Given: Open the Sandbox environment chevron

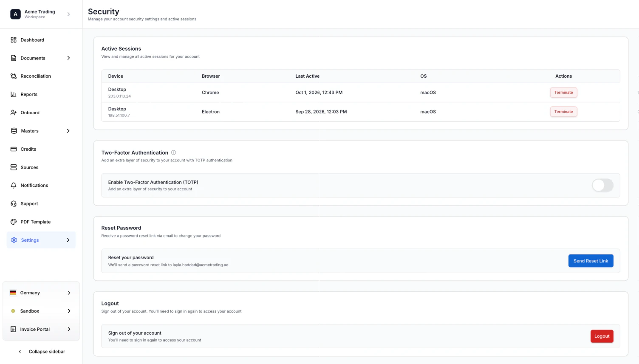Looking at the screenshot, I should click(x=69, y=311).
